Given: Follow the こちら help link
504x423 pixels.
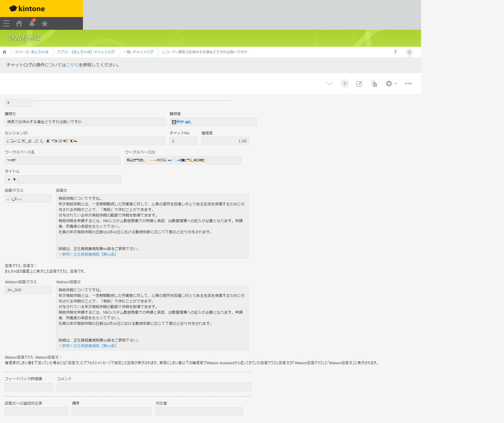Looking at the screenshot, I should tap(72, 65).
